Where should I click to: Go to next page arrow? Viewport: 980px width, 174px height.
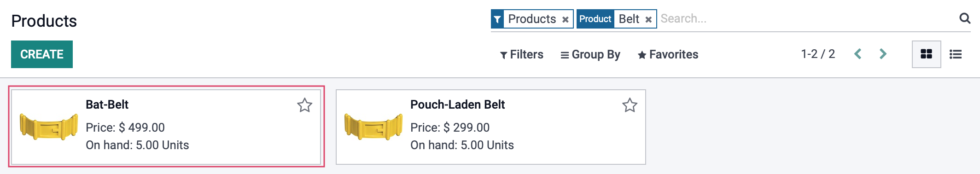tap(883, 54)
